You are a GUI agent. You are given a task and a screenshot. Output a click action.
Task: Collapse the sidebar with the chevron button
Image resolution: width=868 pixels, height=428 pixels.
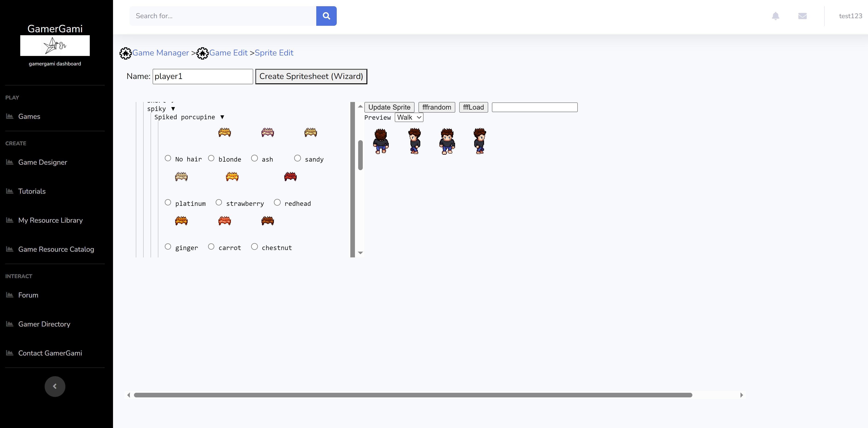click(x=55, y=386)
